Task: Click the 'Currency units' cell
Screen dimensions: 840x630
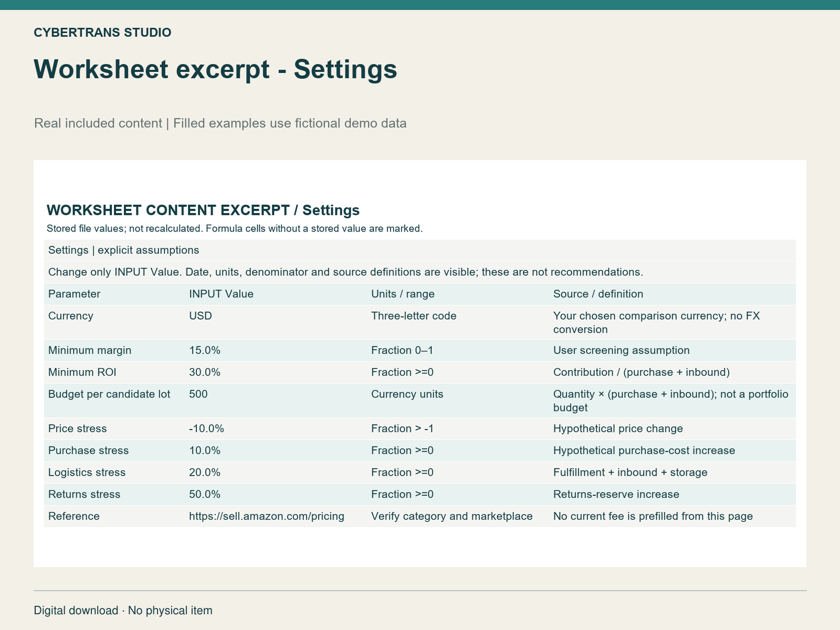Action: (x=407, y=394)
